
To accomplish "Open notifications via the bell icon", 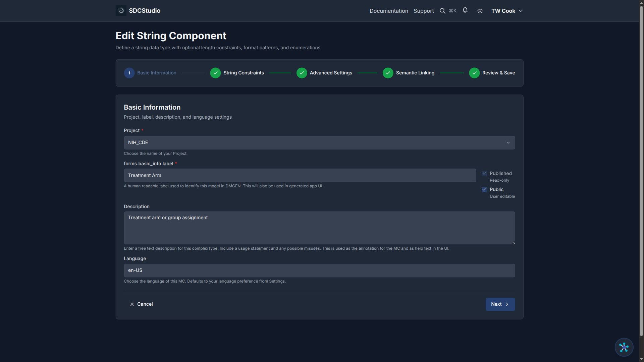I will click(465, 10).
